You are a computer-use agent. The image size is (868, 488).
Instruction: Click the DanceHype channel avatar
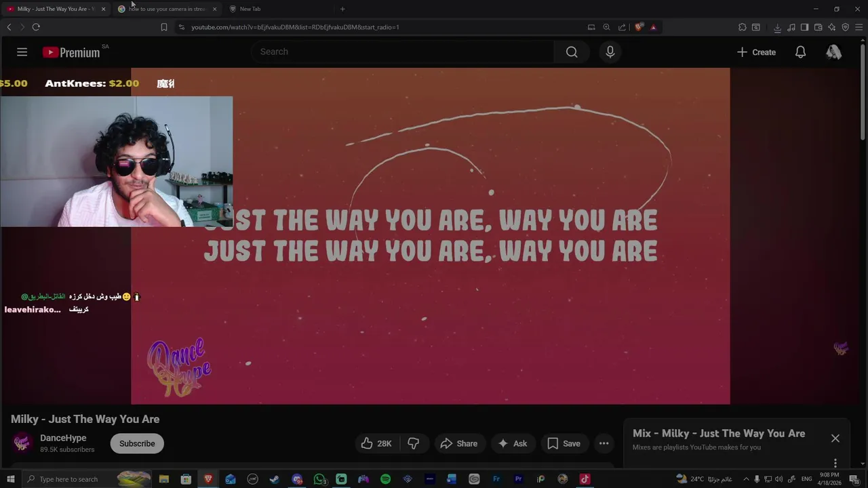tap(22, 443)
